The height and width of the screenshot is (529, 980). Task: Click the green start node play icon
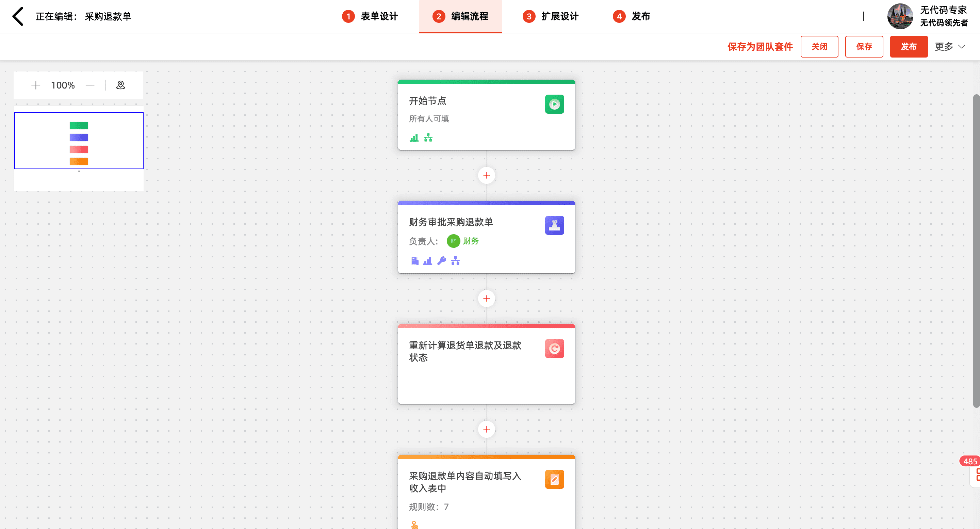point(554,104)
